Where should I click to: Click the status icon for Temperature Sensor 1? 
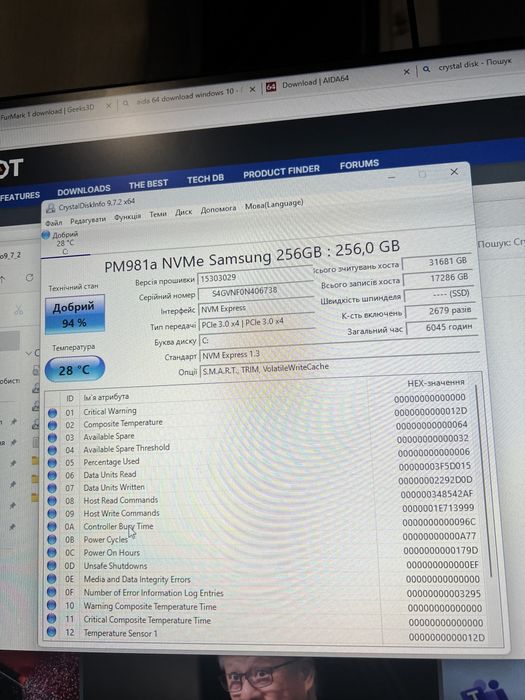tap(52, 632)
